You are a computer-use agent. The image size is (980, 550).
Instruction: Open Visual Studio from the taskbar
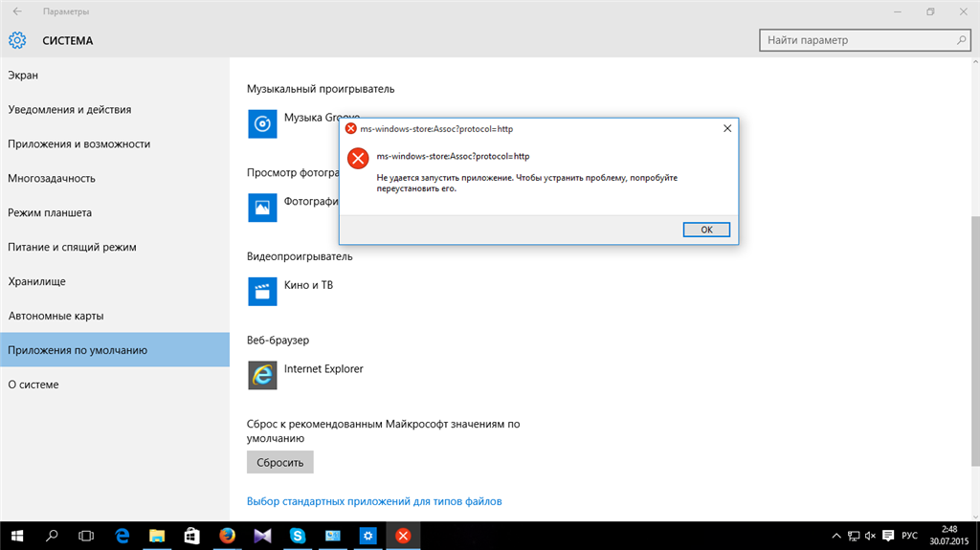coord(262,536)
